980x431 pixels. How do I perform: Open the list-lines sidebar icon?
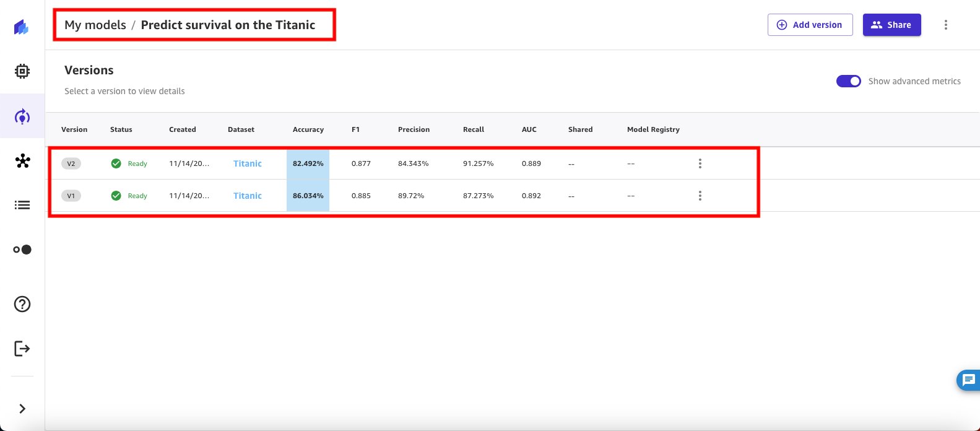(22, 205)
